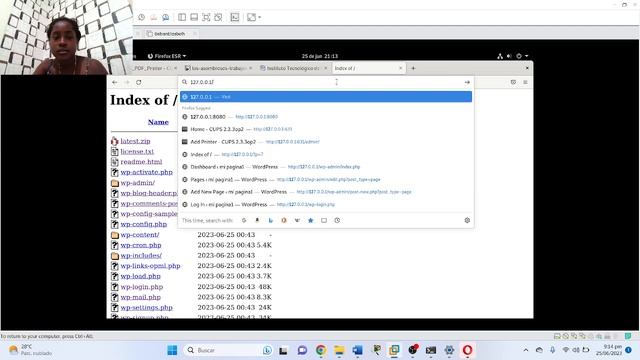This screenshot has height=360, width=640.
Task: Choose Pages mi pagina1 WordPress suggestion
Action: (x=326, y=179)
